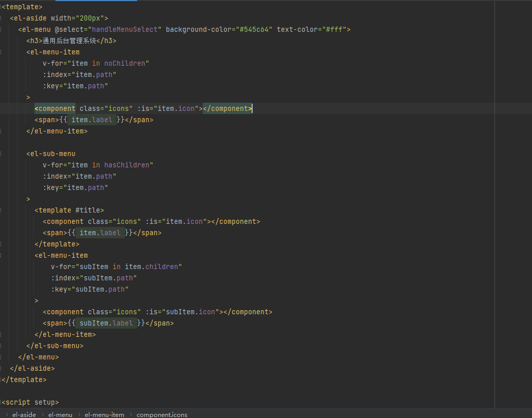Click the hasChildren identifier in v-for
Screen dimensions: 532x418
tap(126, 165)
